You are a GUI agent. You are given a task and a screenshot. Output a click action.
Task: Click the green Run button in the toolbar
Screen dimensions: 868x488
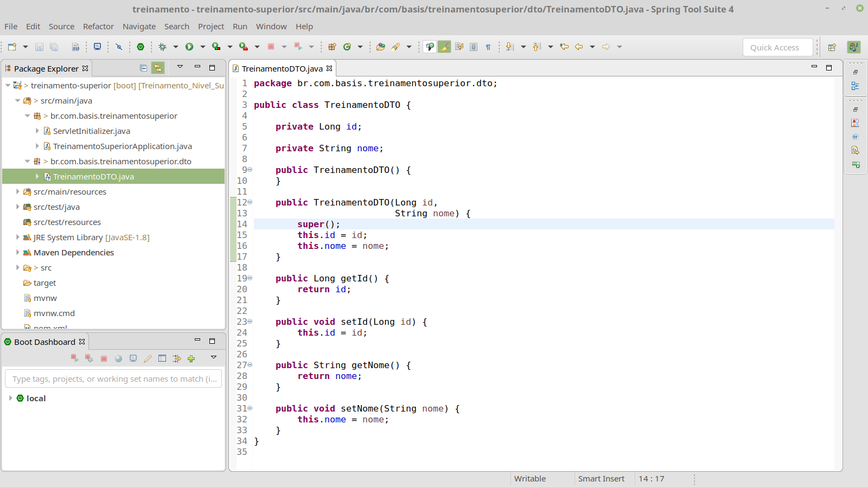coord(189,47)
